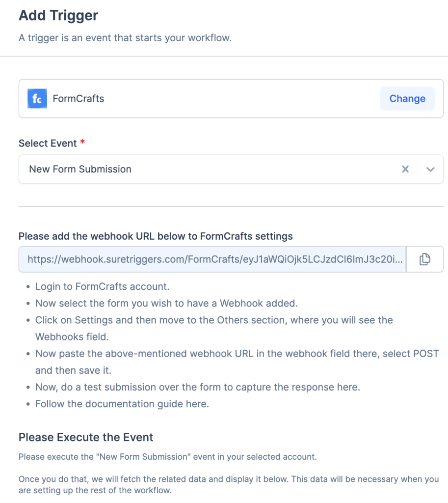Expand the Select Event dropdown arrow
448x503 pixels.
coord(430,169)
